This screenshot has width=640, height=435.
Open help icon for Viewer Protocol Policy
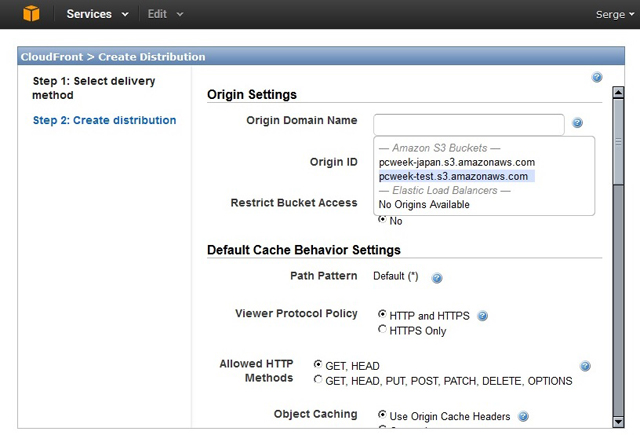pyautogui.click(x=482, y=316)
